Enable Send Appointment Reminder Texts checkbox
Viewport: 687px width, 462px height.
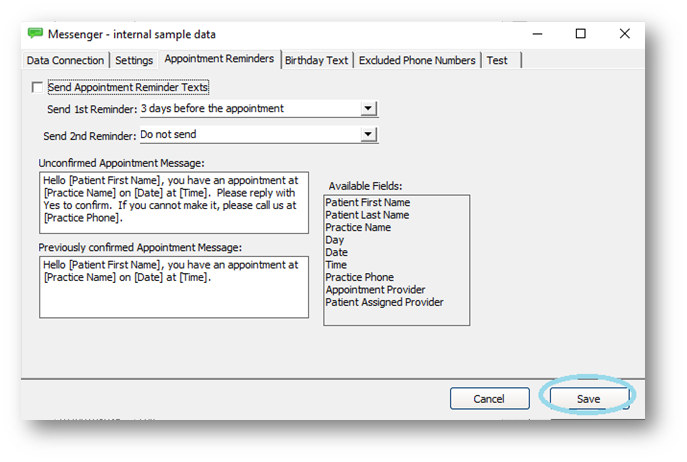(x=37, y=87)
